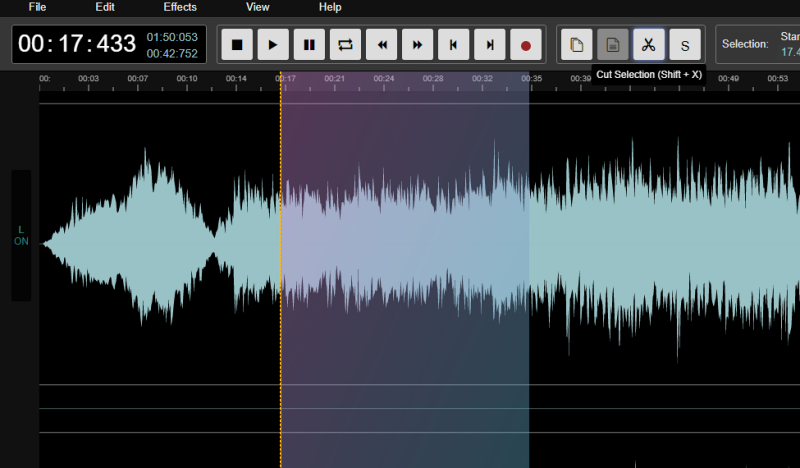
Task: Cut the selection with scissors icon
Action: (x=648, y=45)
